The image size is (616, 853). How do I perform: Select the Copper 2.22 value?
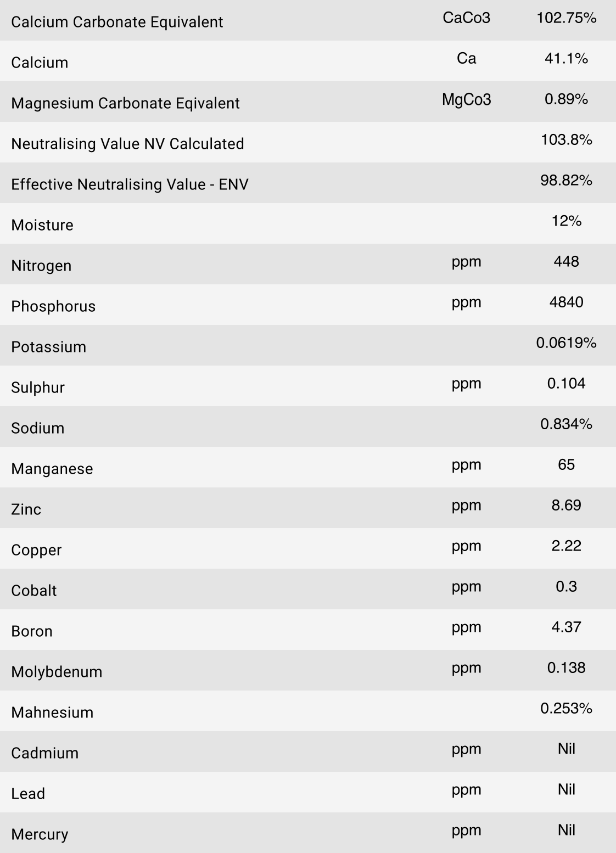(x=566, y=546)
